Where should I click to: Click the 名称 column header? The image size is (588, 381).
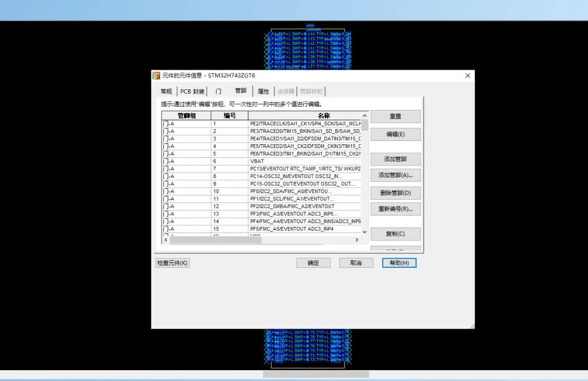pyautogui.click(x=304, y=115)
